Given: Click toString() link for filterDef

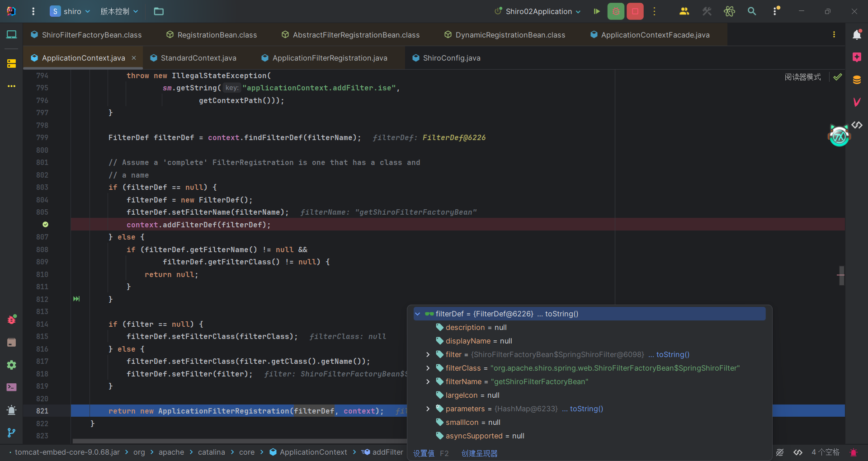Looking at the screenshot, I should point(561,314).
